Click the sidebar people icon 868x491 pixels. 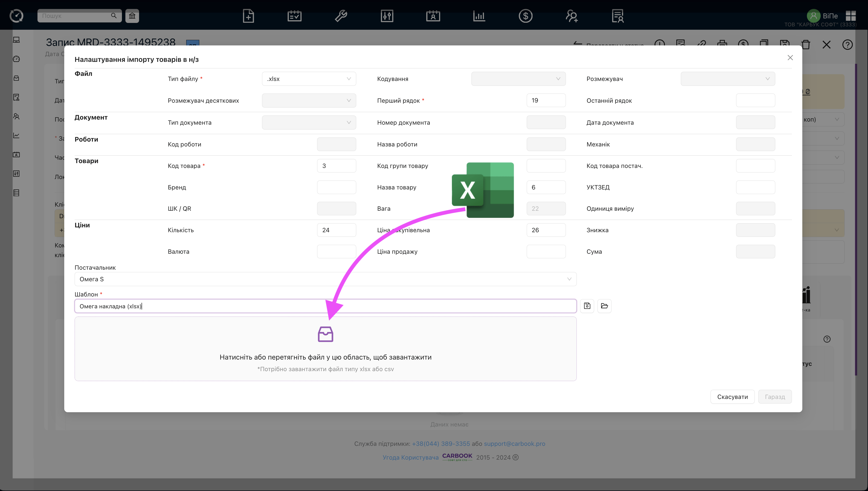[x=16, y=116]
